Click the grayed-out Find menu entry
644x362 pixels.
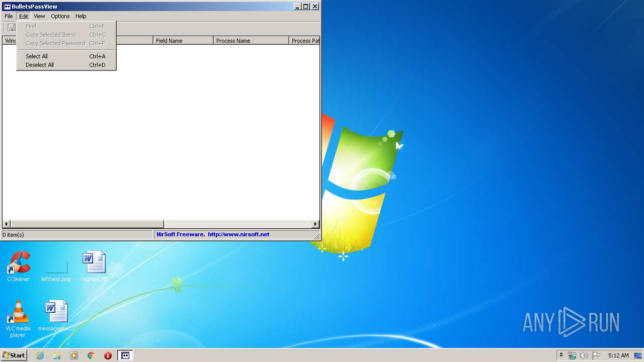pos(66,26)
